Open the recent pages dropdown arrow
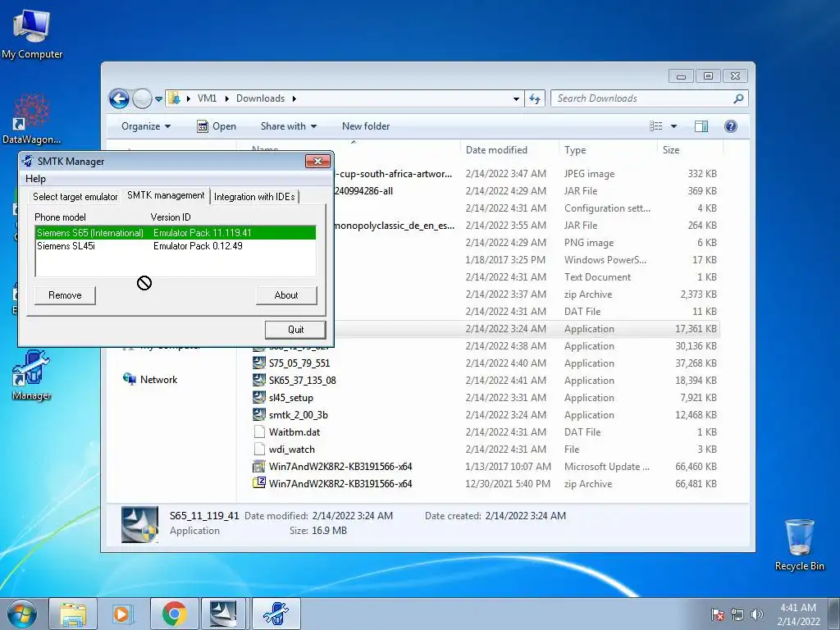 point(158,99)
